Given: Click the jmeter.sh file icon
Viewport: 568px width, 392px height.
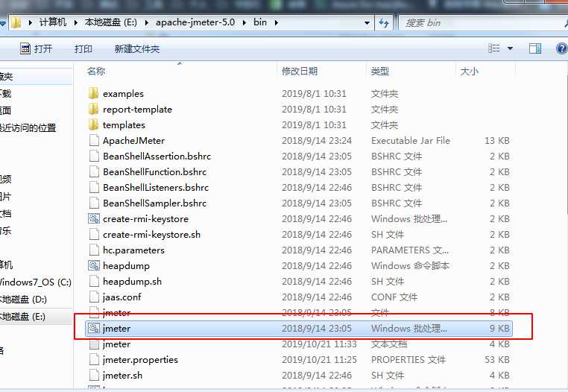Looking at the screenshot, I should pyautogui.click(x=94, y=375).
